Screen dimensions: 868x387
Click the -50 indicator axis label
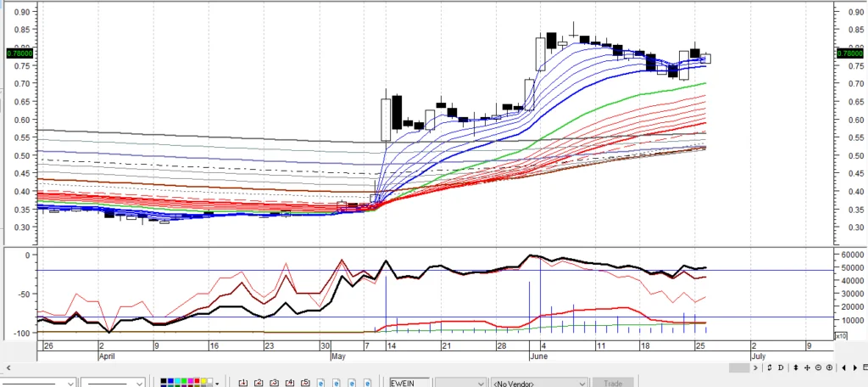click(23, 294)
